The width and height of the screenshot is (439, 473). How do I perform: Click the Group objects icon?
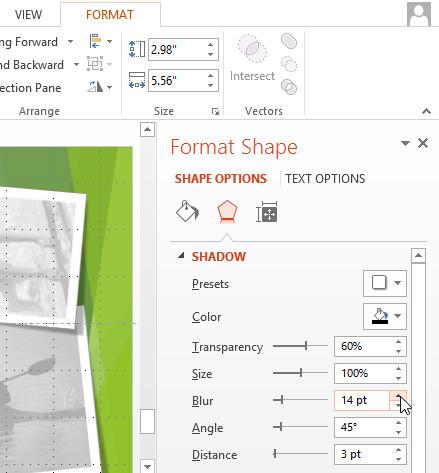(x=95, y=64)
